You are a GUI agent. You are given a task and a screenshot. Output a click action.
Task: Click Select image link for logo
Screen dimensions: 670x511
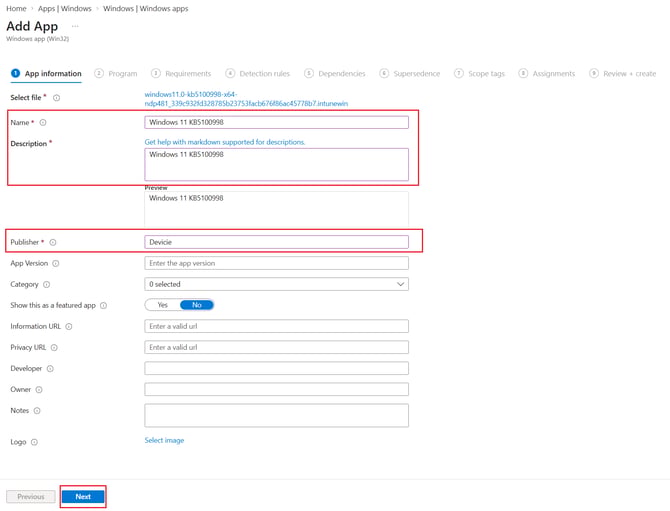[x=164, y=440]
